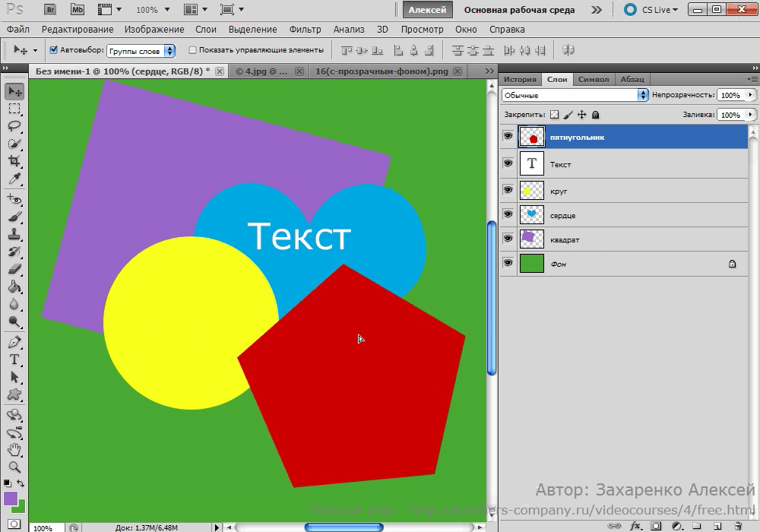
Task: Hide the Текст layer
Action: click(508, 163)
